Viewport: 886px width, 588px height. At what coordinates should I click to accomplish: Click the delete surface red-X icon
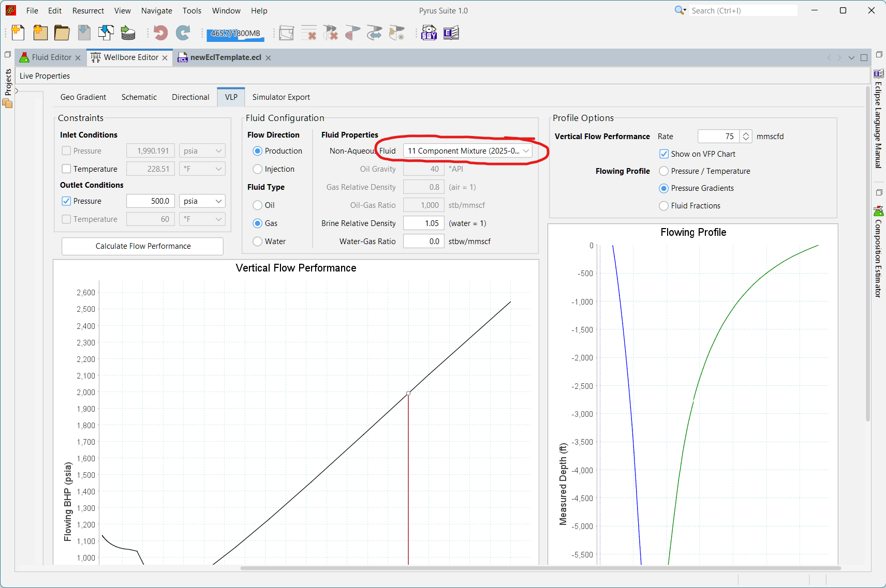click(x=331, y=33)
